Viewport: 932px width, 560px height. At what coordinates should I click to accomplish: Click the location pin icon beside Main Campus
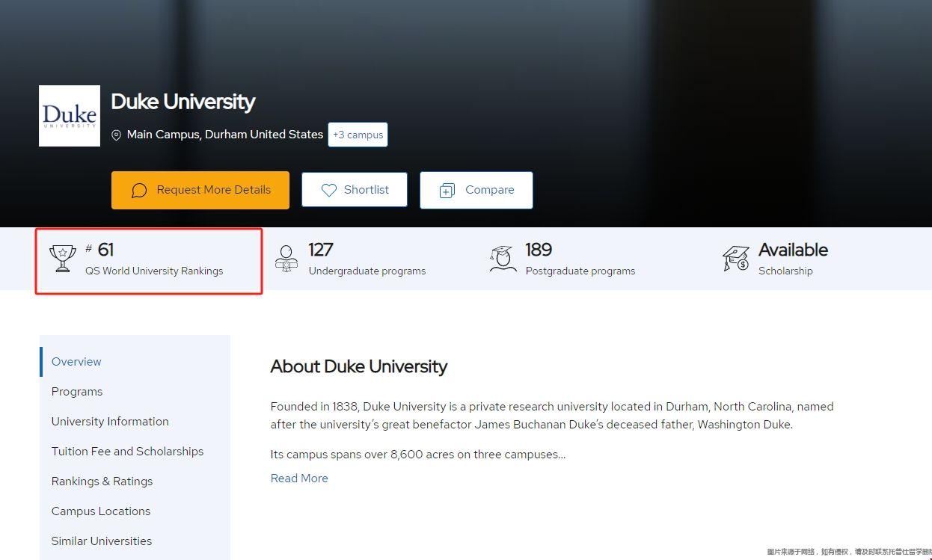(x=116, y=135)
